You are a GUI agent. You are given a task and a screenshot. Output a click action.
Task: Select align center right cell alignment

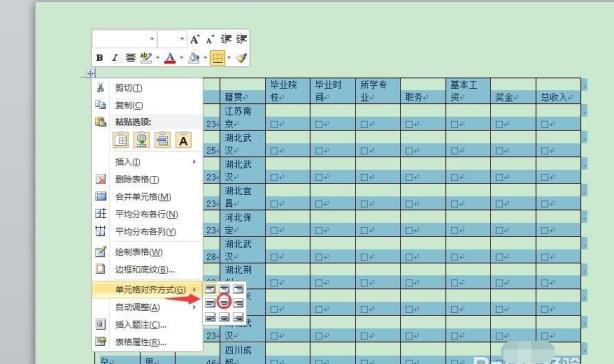pyautogui.click(x=238, y=303)
